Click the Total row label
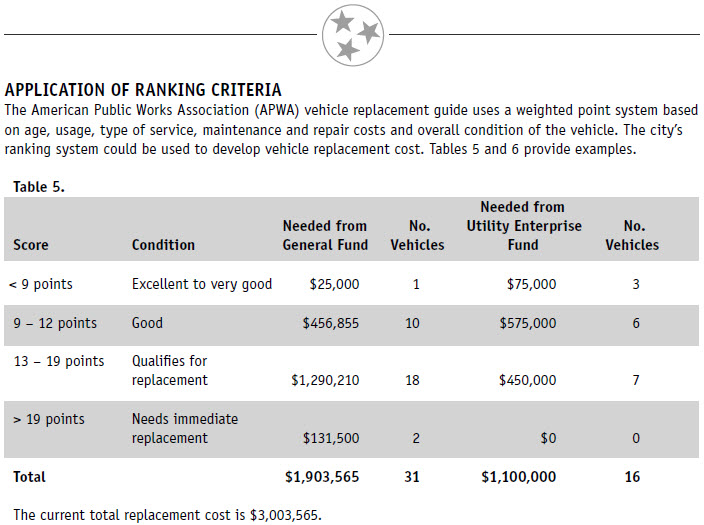 pos(29,477)
